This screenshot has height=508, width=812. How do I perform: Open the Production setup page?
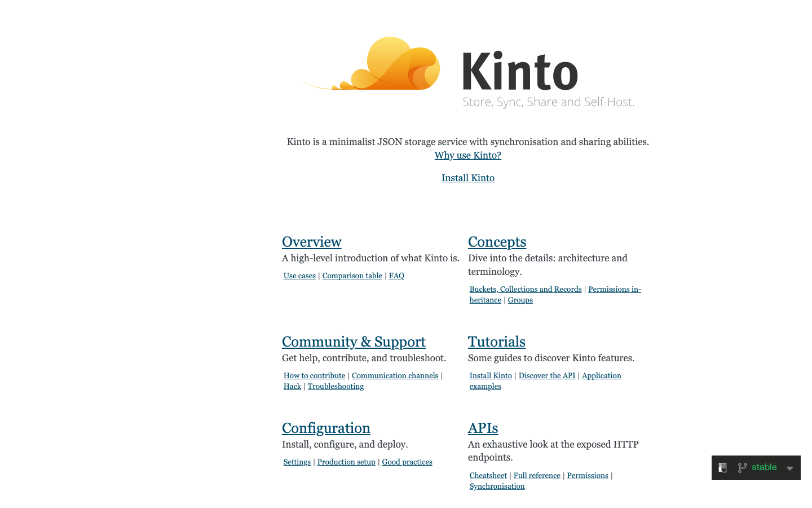[x=346, y=462]
